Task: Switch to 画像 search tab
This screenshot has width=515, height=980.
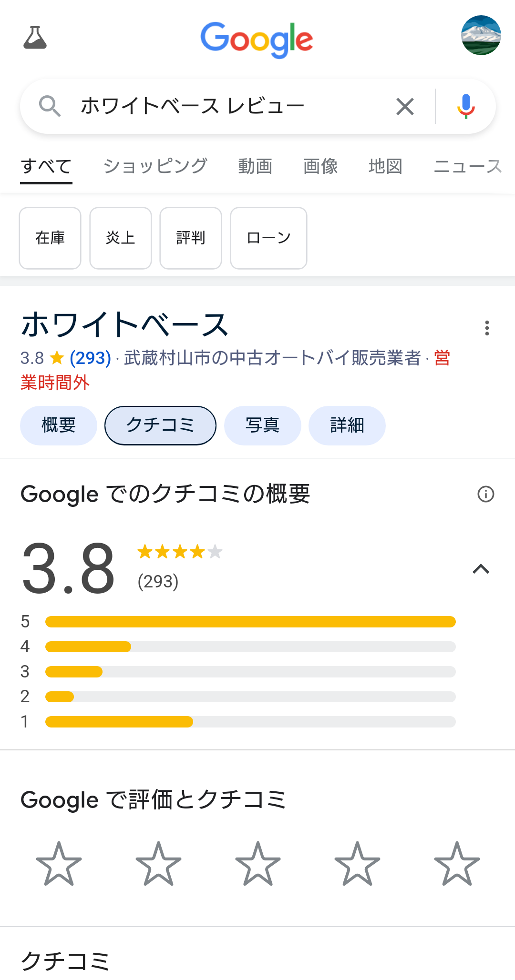Action: pos(320,166)
